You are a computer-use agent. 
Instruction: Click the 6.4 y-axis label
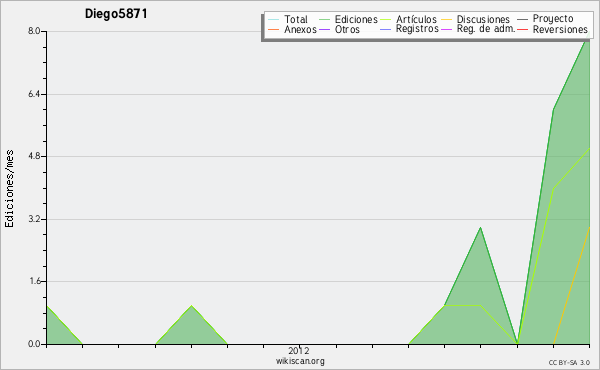34,94
